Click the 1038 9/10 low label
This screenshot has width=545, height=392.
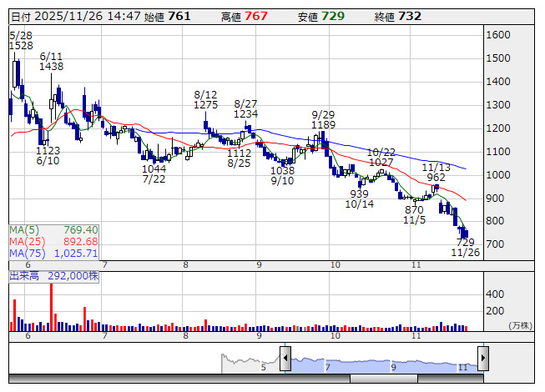point(282,175)
